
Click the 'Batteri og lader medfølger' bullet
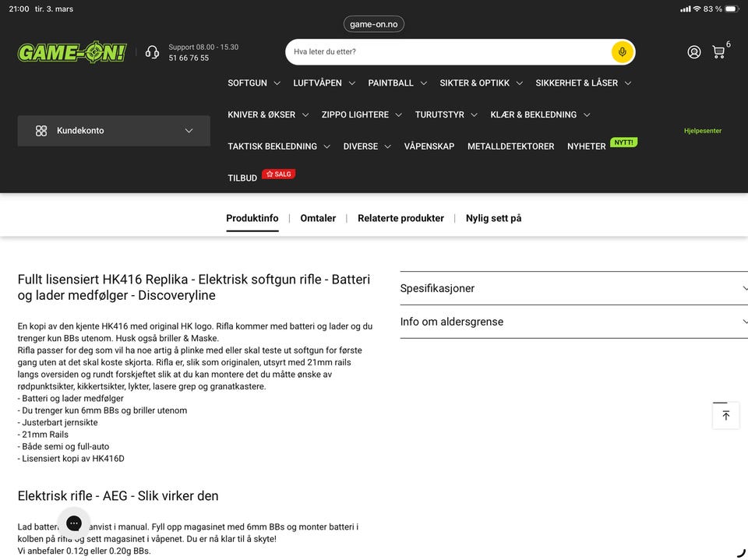pos(71,398)
